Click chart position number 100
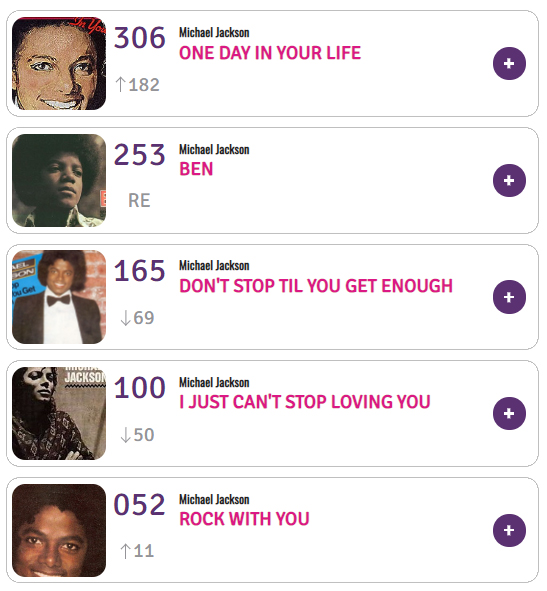547x591 pixels. coord(139,387)
